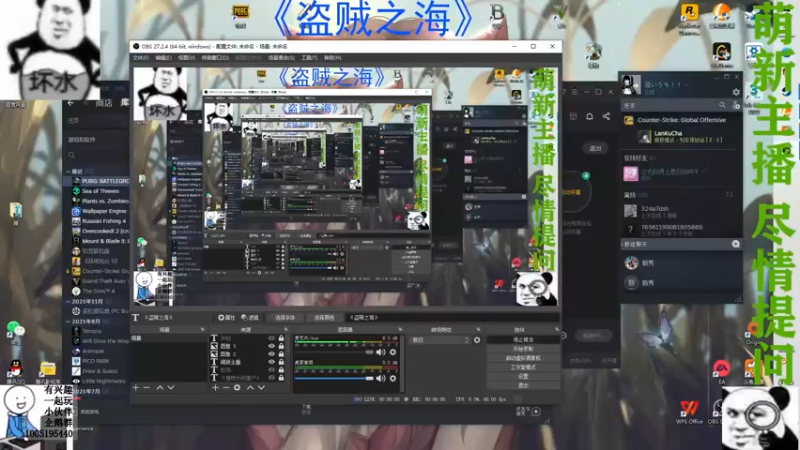Adjust the 桌面音频 volume slider
This screenshot has width=800, height=450.
click(334, 379)
